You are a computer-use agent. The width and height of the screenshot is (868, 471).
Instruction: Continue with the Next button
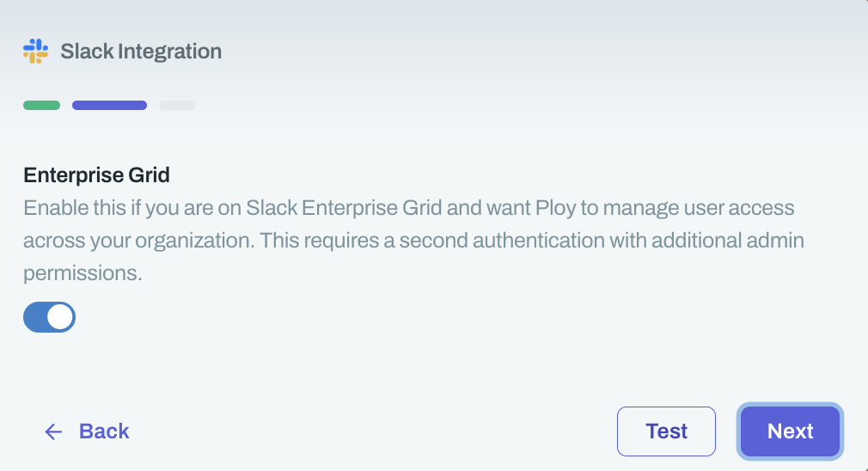[790, 431]
